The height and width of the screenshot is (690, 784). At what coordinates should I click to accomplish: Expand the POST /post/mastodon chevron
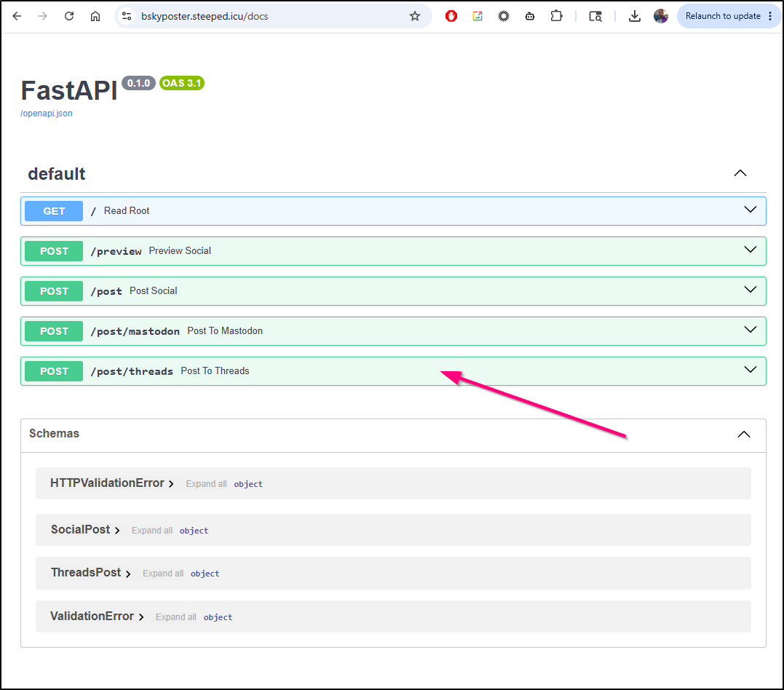click(x=750, y=330)
